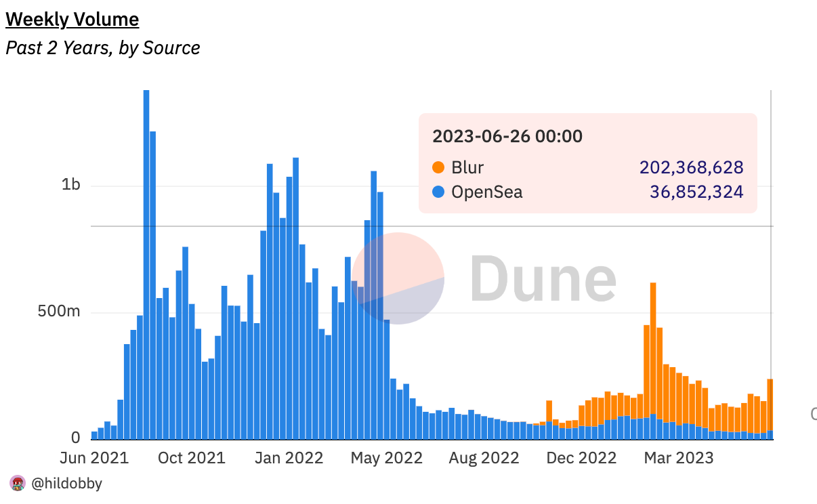Open the Weekly Volume chart title link
This screenshot has width=817, height=504.
[x=72, y=20]
